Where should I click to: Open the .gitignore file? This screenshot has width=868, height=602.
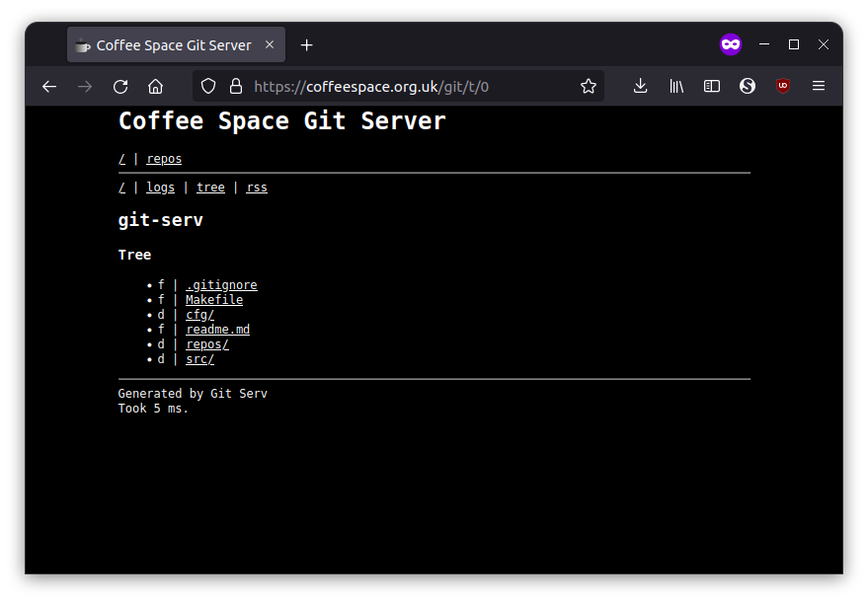pyautogui.click(x=221, y=285)
